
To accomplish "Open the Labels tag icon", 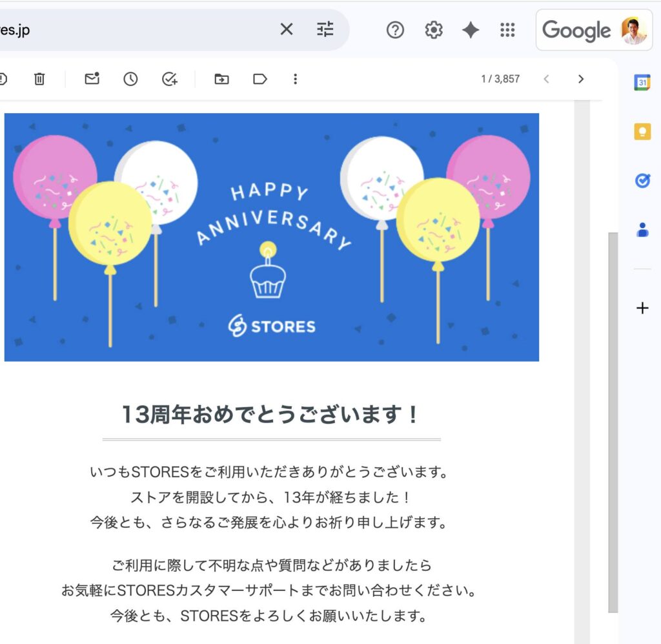I will click(x=259, y=79).
